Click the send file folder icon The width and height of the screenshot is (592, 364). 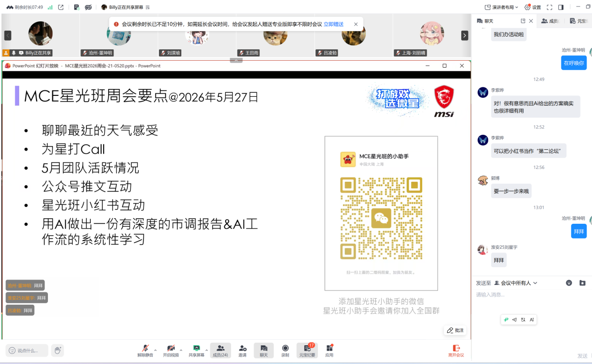[x=582, y=283]
